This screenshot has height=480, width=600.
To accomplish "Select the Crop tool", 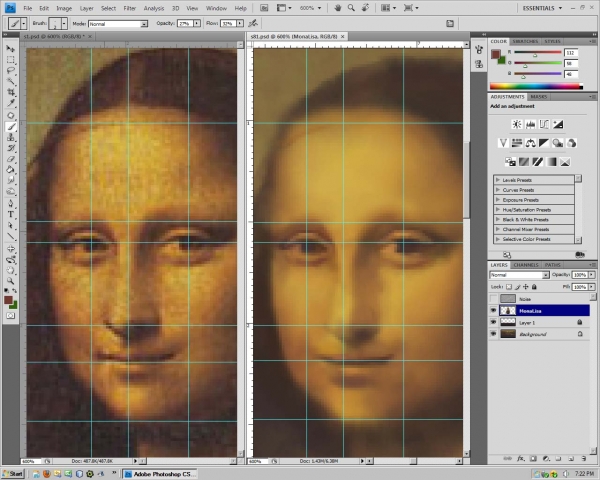I will pyautogui.click(x=10, y=92).
